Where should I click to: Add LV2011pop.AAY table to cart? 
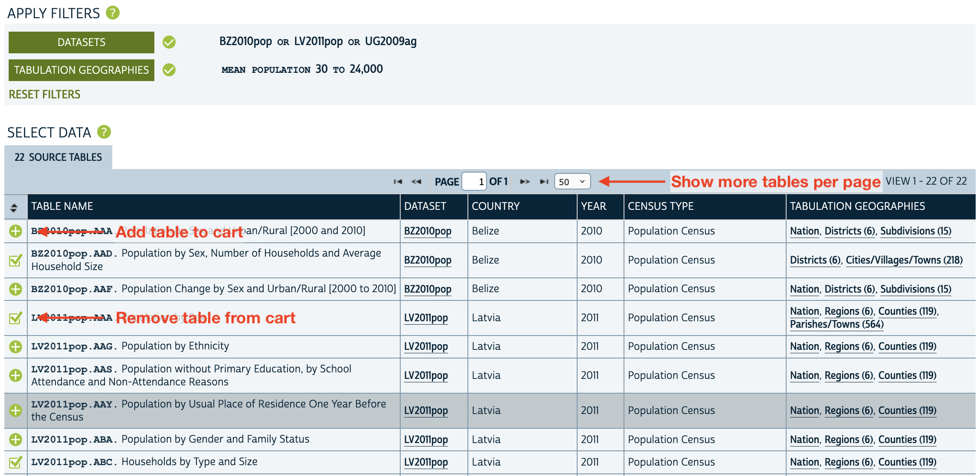(x=16, y=411)
